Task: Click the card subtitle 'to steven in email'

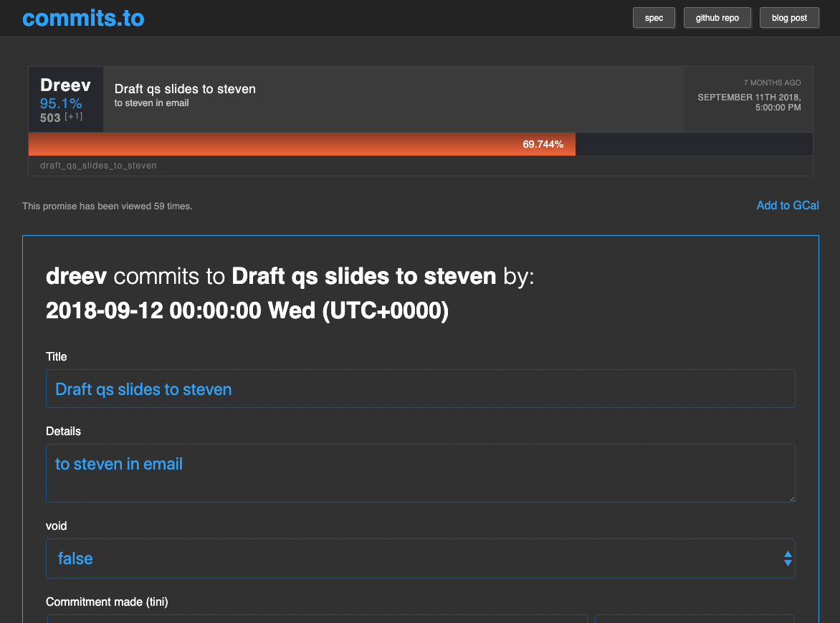Action: tap(151, 103)
